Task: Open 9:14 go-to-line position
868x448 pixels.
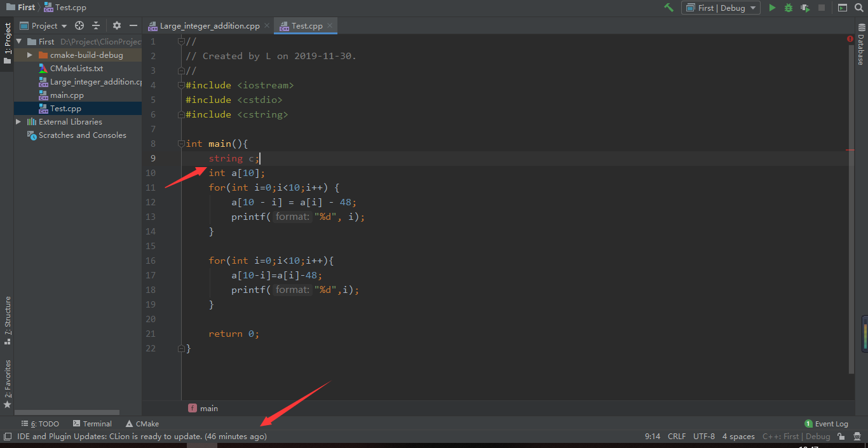Action: click(x=653, y=437)
